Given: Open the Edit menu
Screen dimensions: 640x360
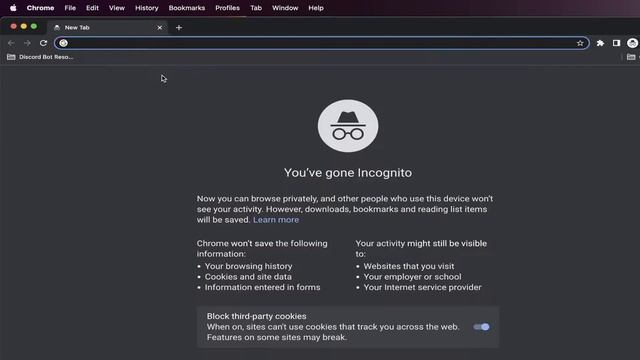Looking at the screenshot, I should tap(92, 8).
